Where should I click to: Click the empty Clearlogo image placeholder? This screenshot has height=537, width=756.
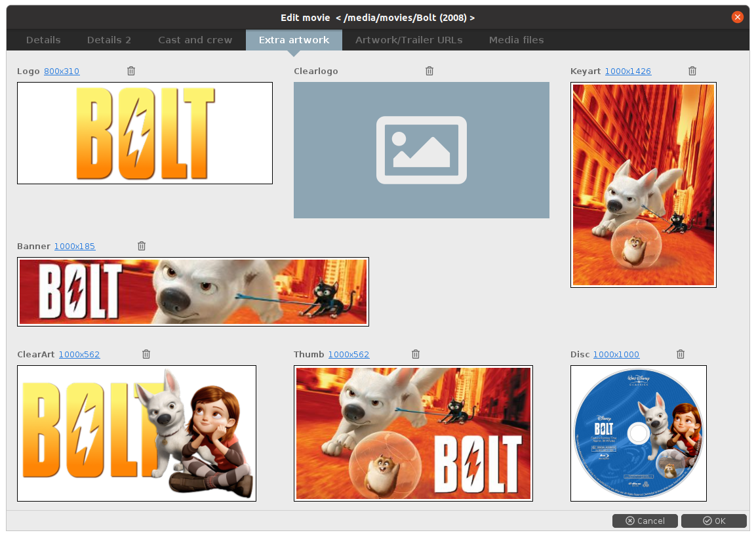(x=421, y=150)
